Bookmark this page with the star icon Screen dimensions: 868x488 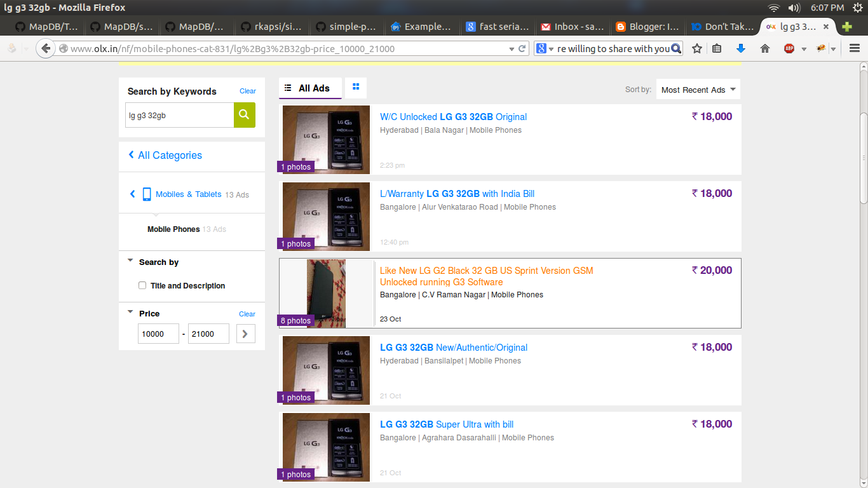[x=697, y=48]
